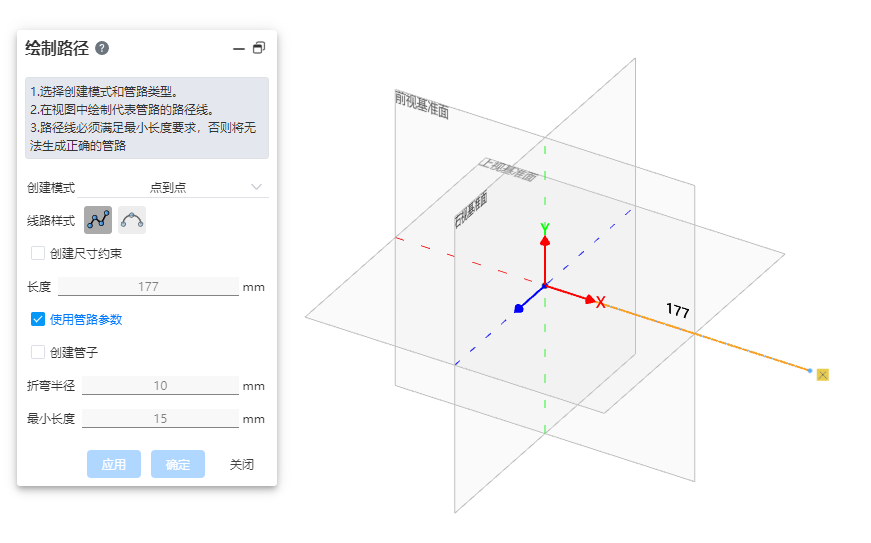Image resolution: width=871 pixels, height=543 pixels.
Task: Enable the 创建尺寸约束 checkbox
Action: (x=38, y=253)
